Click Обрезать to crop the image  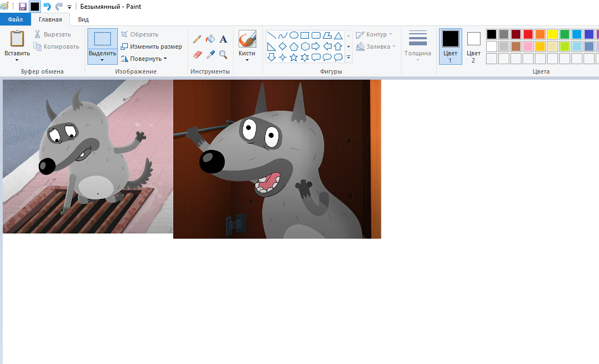140,34
